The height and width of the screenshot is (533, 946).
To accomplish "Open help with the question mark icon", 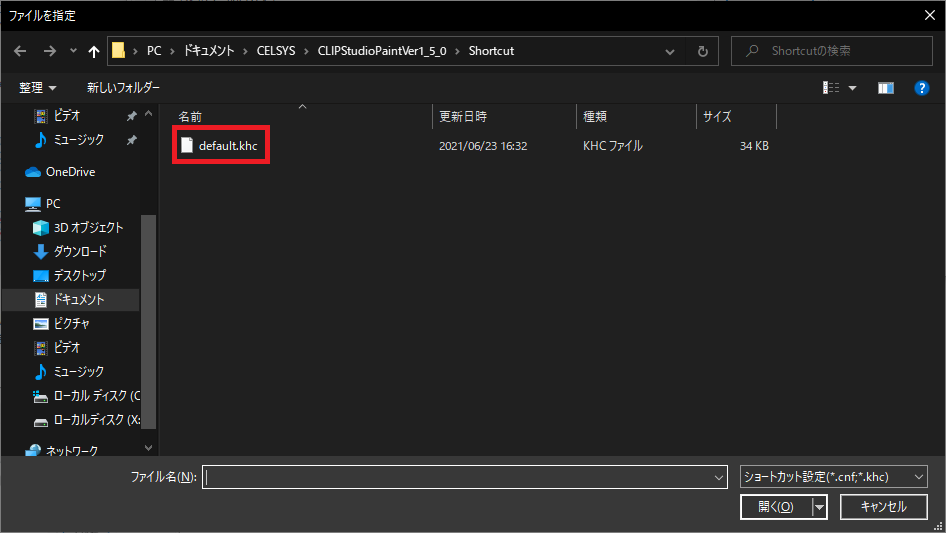I will (x=922, y=88).
